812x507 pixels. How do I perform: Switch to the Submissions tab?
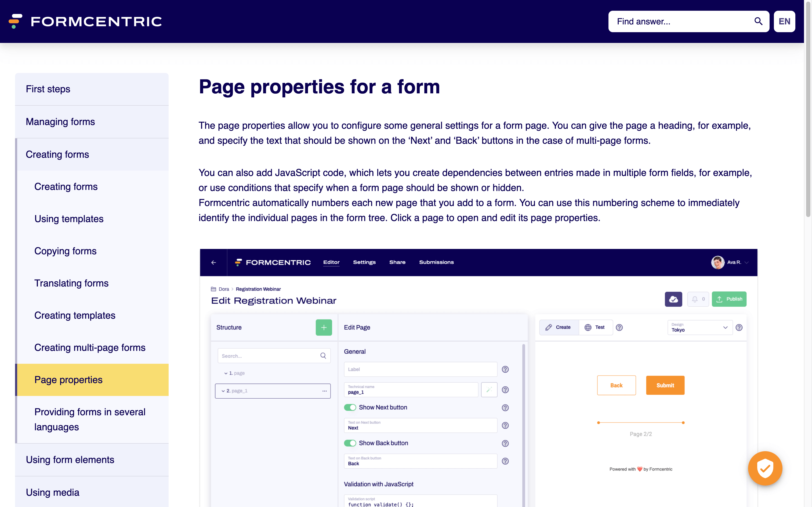436,262
